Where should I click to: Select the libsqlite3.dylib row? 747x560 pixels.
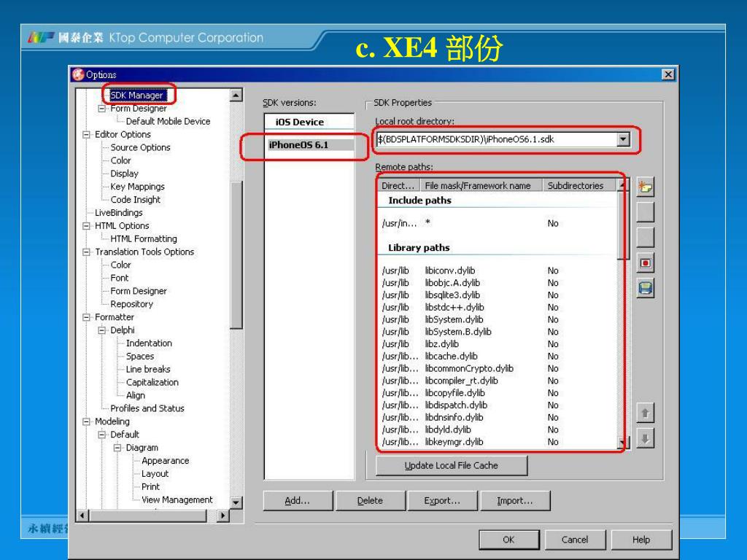click(498, 295)
